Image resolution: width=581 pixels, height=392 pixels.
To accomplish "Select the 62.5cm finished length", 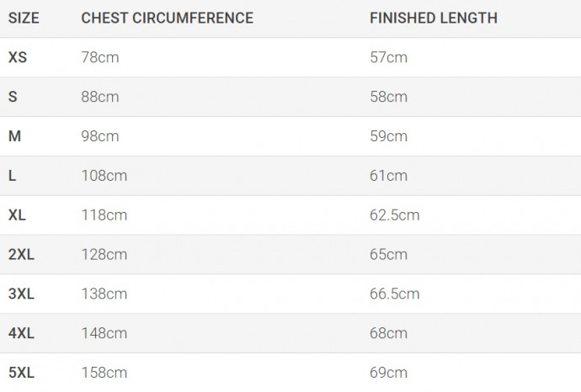I will 395,215.
